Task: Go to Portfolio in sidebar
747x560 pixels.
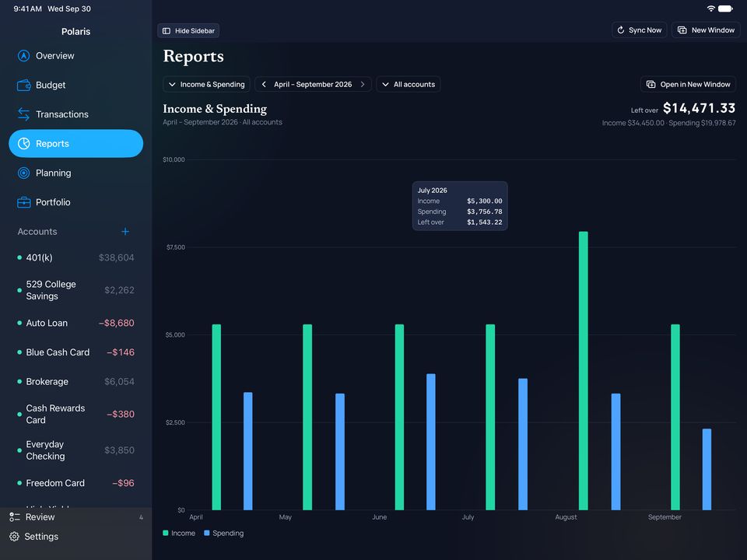Action: pyautogui.click(x=75, y=202)
